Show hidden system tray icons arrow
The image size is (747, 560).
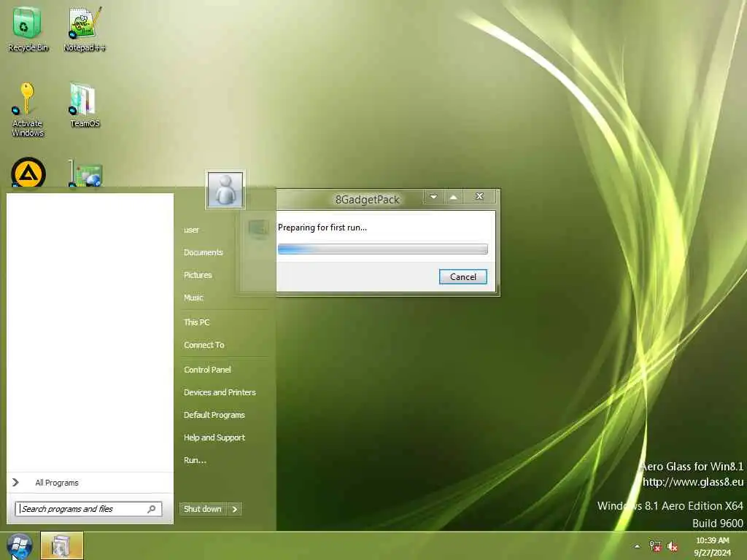click(637, 546)
